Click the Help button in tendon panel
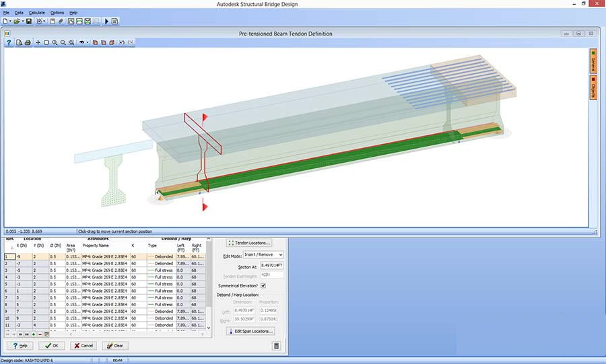The width and height of the screenshot is (606, 364). pos(20,346)
